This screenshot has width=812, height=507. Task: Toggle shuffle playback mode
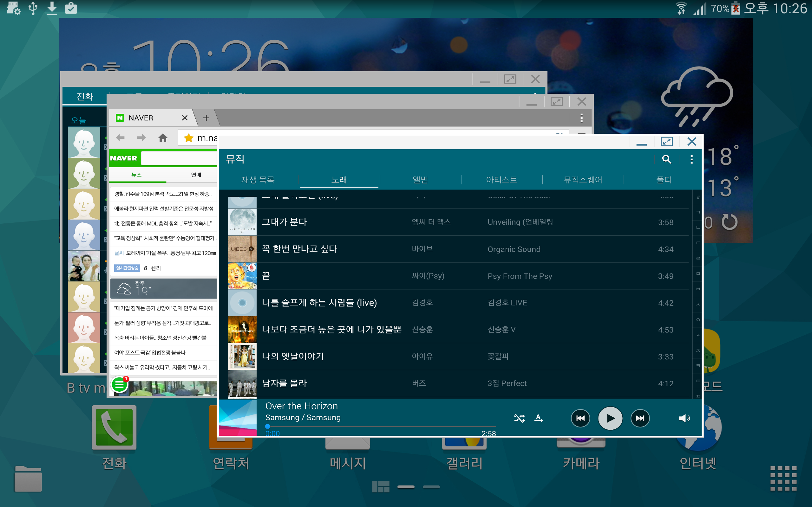(x=519, y=418)
